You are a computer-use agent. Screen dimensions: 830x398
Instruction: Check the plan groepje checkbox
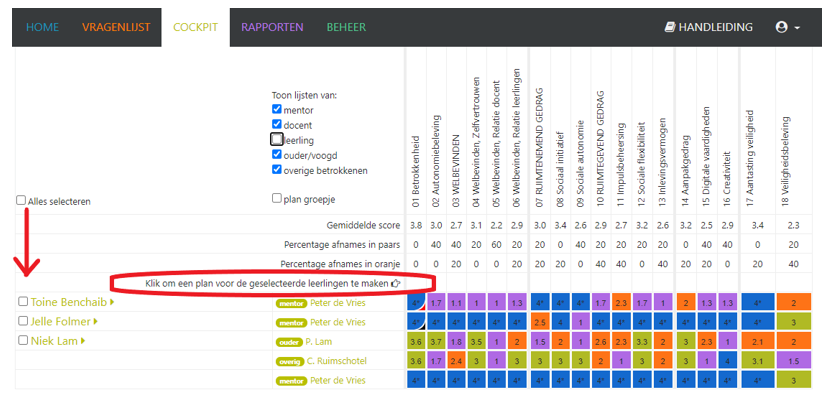point(276,198)
